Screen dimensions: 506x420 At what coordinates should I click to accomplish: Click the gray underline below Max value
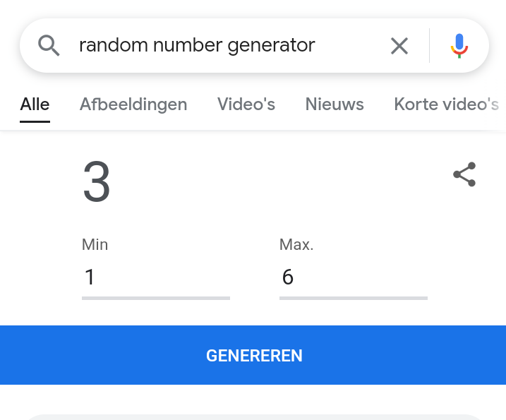point(353,298)
